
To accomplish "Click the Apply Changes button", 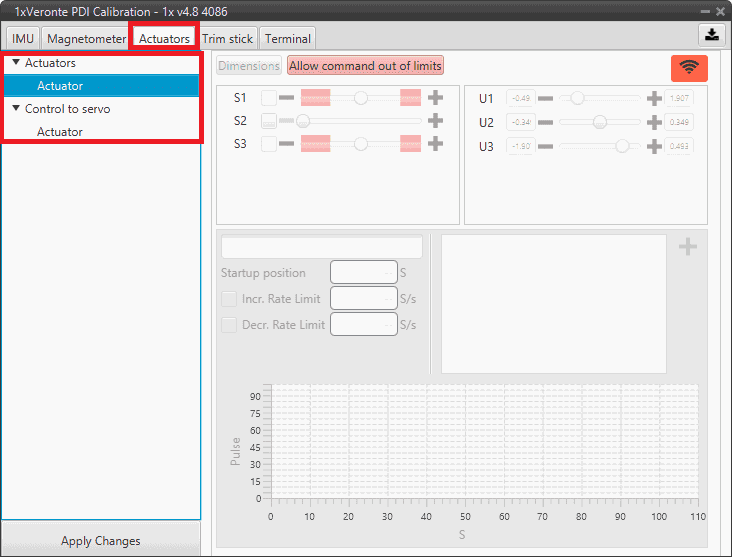I will (100, 541).
